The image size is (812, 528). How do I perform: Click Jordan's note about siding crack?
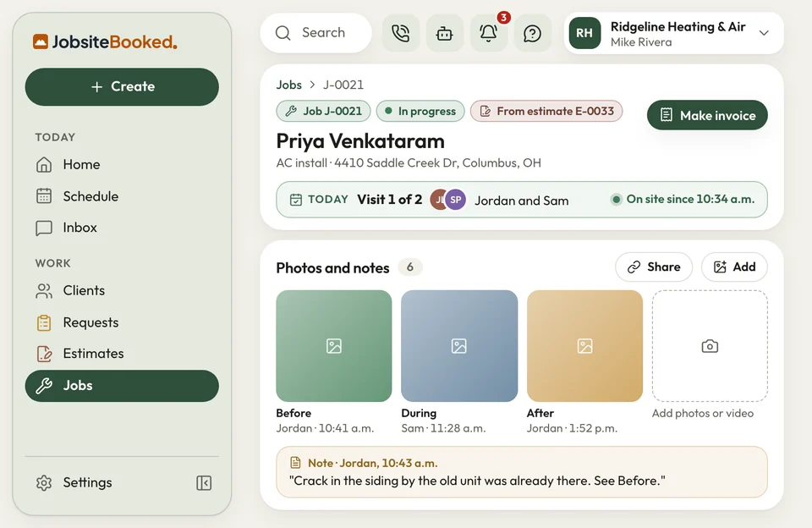[x=522, y=472]
